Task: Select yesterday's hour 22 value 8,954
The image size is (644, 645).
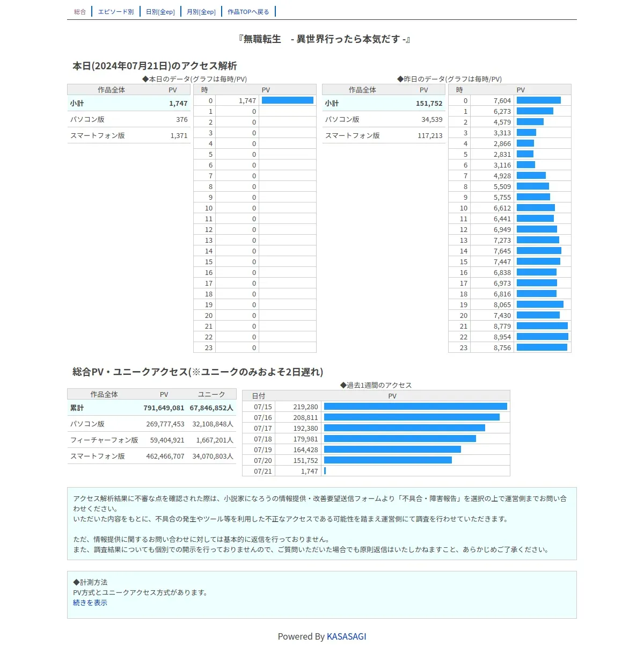Action: coord(502,337)
